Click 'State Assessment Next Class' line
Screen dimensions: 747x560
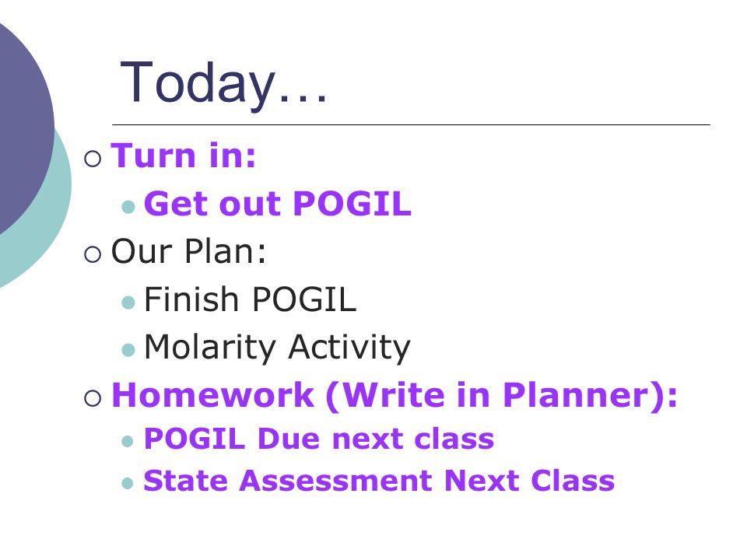(x=379, y=480)
